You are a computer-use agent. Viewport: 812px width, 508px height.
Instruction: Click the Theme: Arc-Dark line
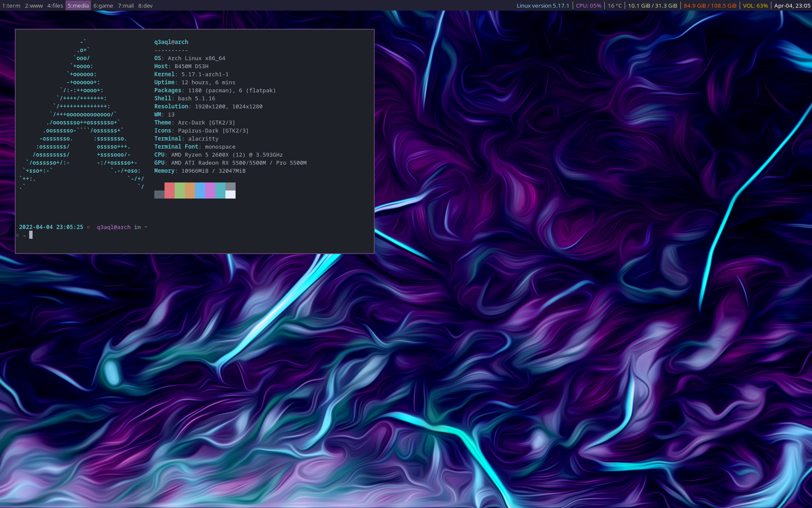pos(195,122)
